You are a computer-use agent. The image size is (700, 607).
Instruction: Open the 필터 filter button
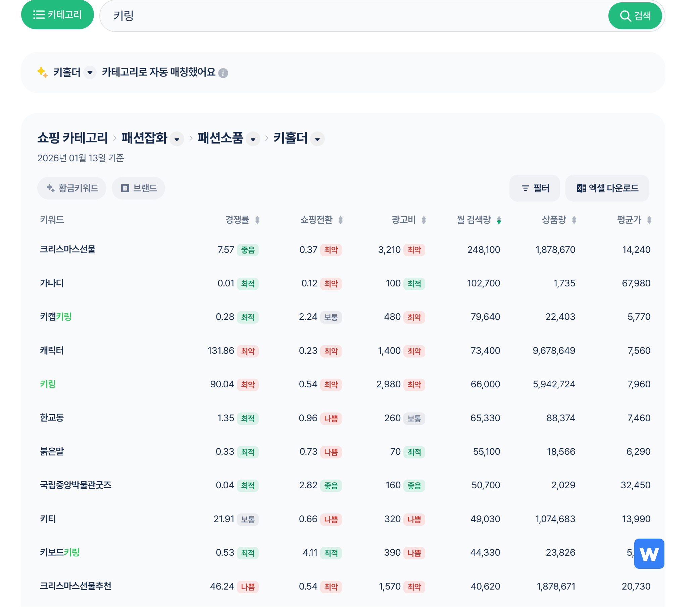(535, 188)
